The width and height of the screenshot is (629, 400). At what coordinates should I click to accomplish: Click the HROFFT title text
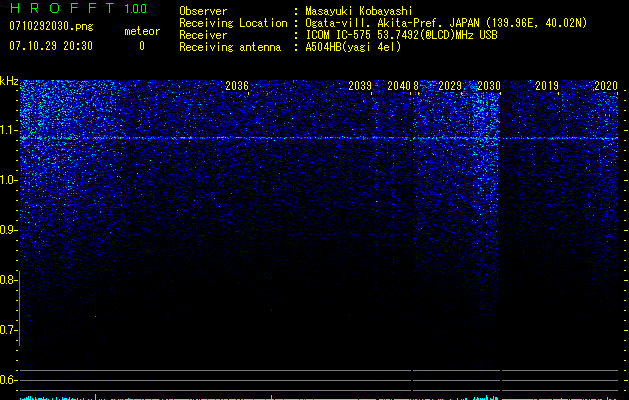pyautogui.click(x=61, y=8)
